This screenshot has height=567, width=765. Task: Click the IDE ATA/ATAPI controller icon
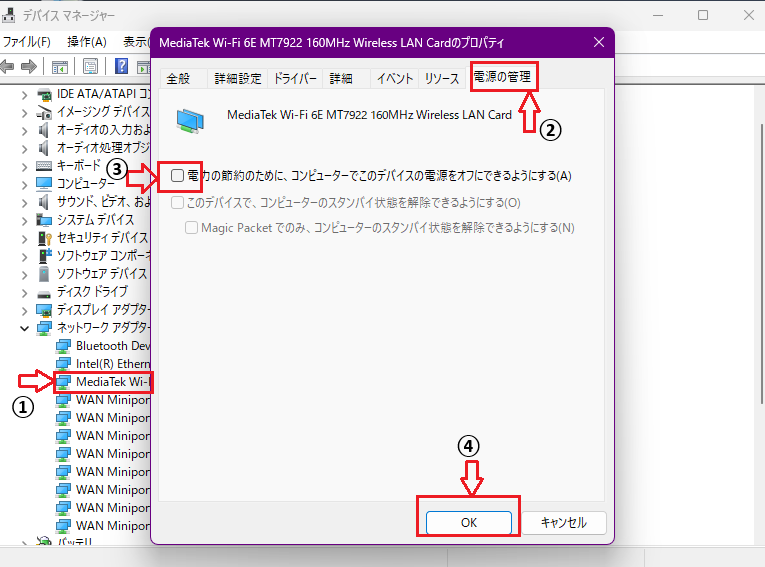coord(44,94)
